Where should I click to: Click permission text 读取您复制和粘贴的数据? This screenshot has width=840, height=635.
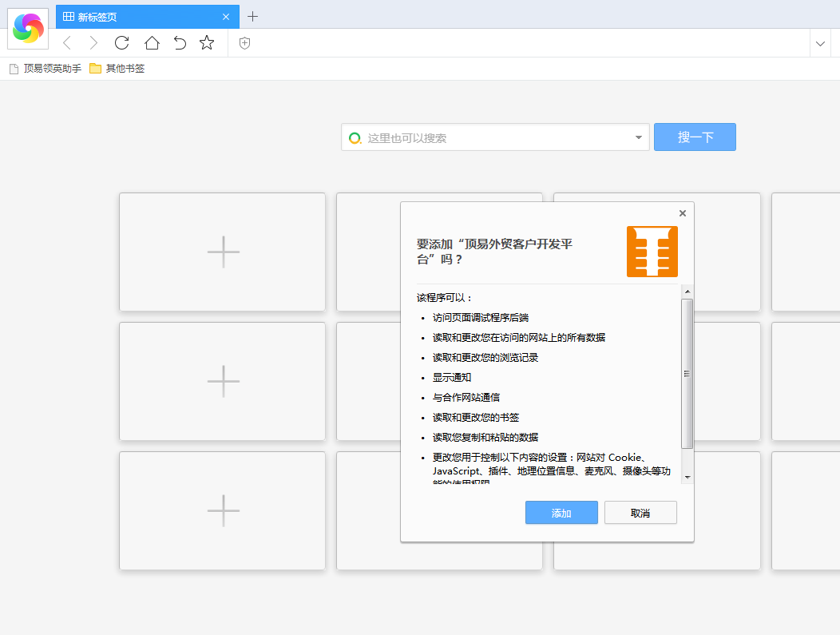click(486, 438)
